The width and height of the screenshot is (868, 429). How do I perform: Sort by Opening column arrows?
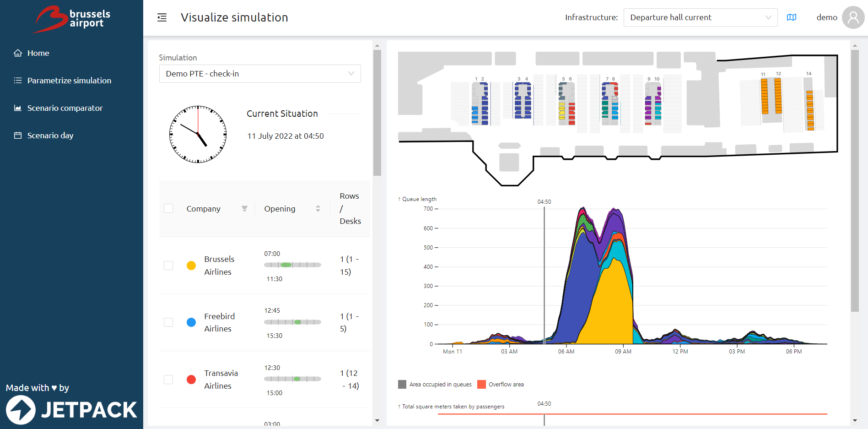318,209
